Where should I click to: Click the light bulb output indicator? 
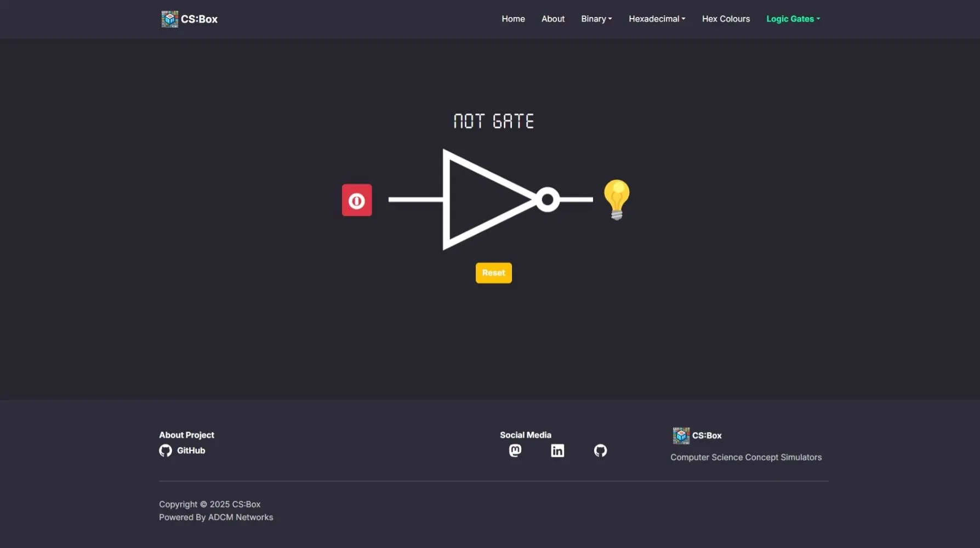click(616, 199)
